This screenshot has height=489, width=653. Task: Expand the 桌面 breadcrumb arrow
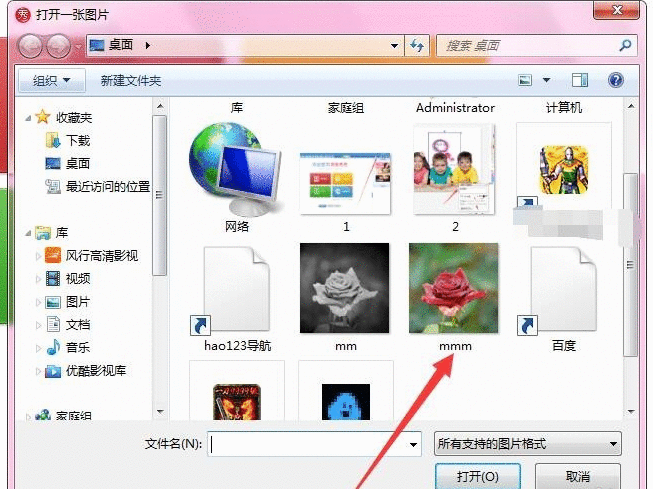coord(147,45)
